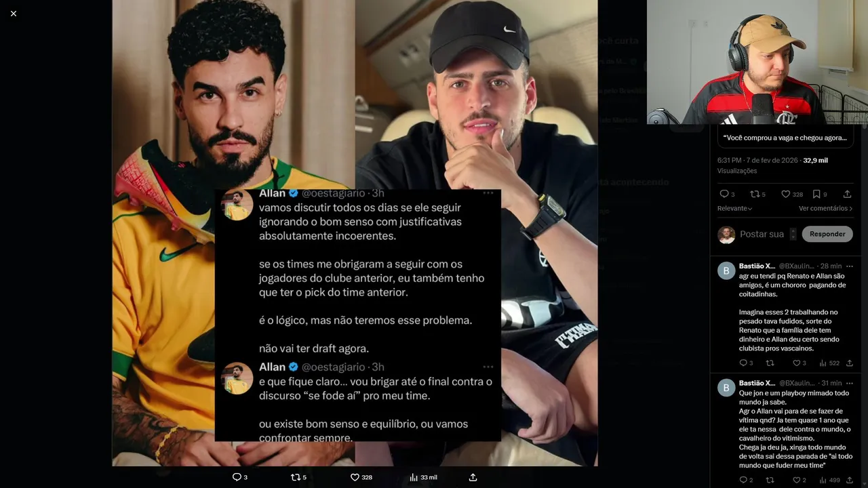Viewport: 868px width, 488px height.
Task: Like the post using heart below image
Action: pos(354,477)
